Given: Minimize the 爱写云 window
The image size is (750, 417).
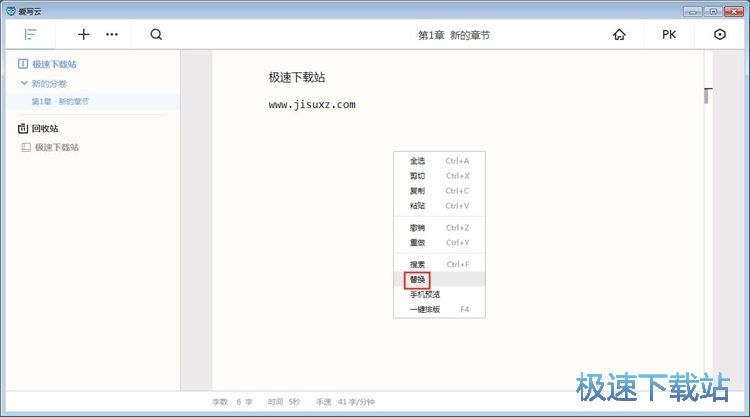Looking at the screenshot, I should (693, 11).
